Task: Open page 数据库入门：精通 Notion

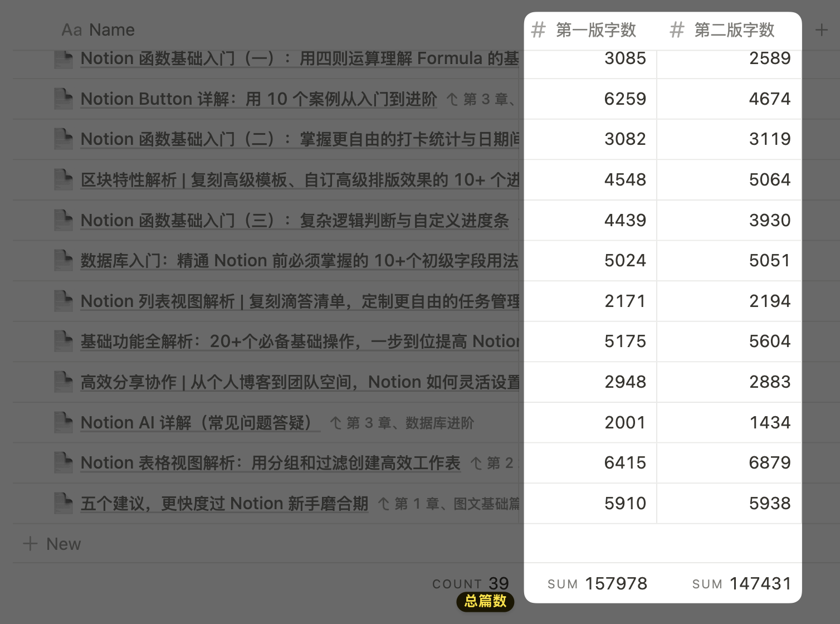Action: click(300, 261)
